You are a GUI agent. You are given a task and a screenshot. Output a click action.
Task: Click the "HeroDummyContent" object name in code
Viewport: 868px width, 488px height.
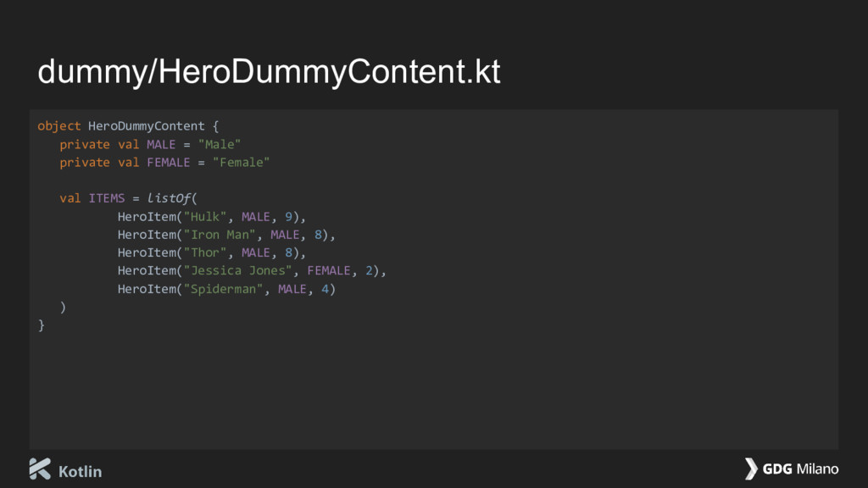(146, 126)
